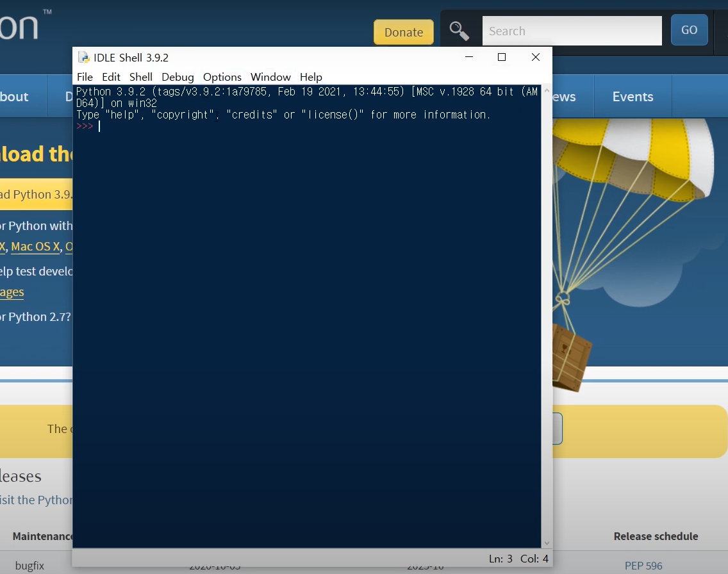Click the 'bugfix' table cell
This screenshot has height=574, width=728.
click(x=29, y=566)
